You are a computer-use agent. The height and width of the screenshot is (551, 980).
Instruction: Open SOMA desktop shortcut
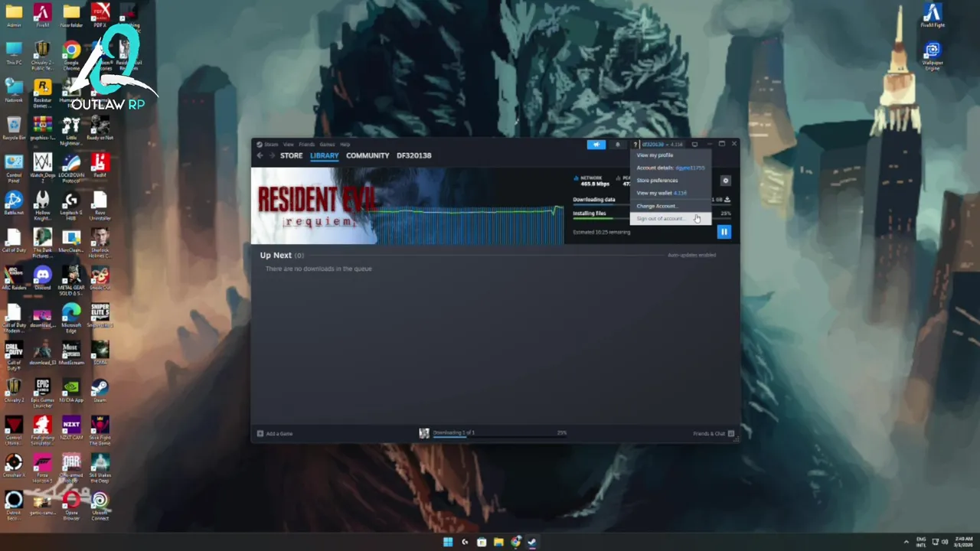(x=100, y=353)
